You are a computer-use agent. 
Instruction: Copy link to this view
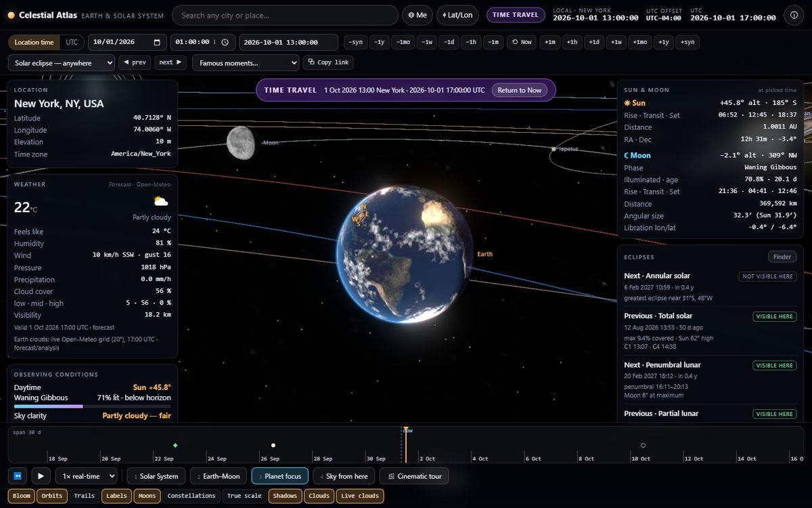[328, 62]
